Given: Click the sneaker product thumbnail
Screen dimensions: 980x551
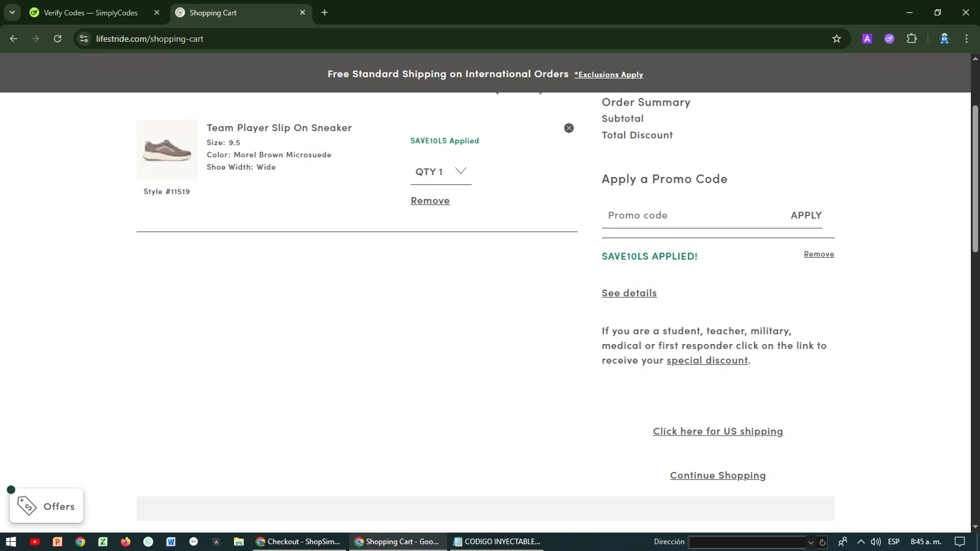Looking at the screenshot, I should (167, 150).
